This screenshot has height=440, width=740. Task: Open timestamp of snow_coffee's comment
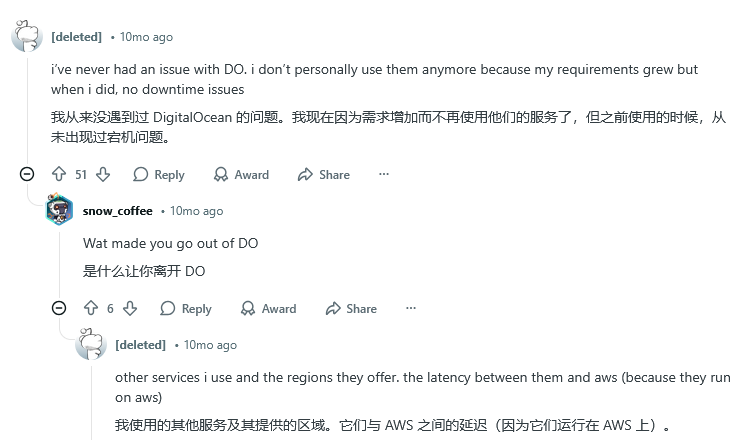coord(196,211)
